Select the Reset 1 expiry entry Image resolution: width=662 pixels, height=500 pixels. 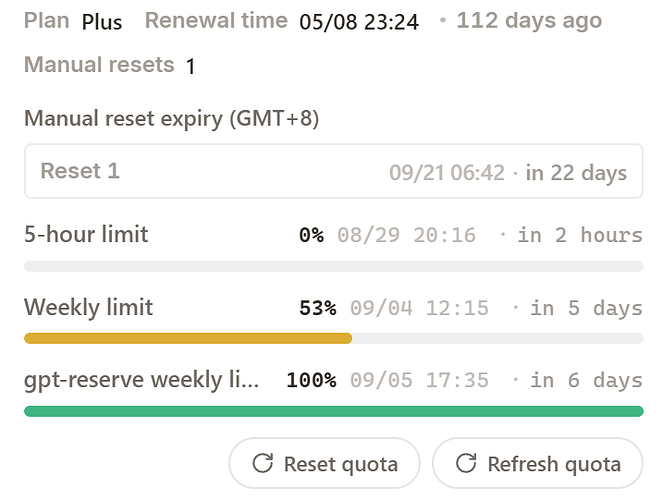pyautogui.click(x=334, y=171)
